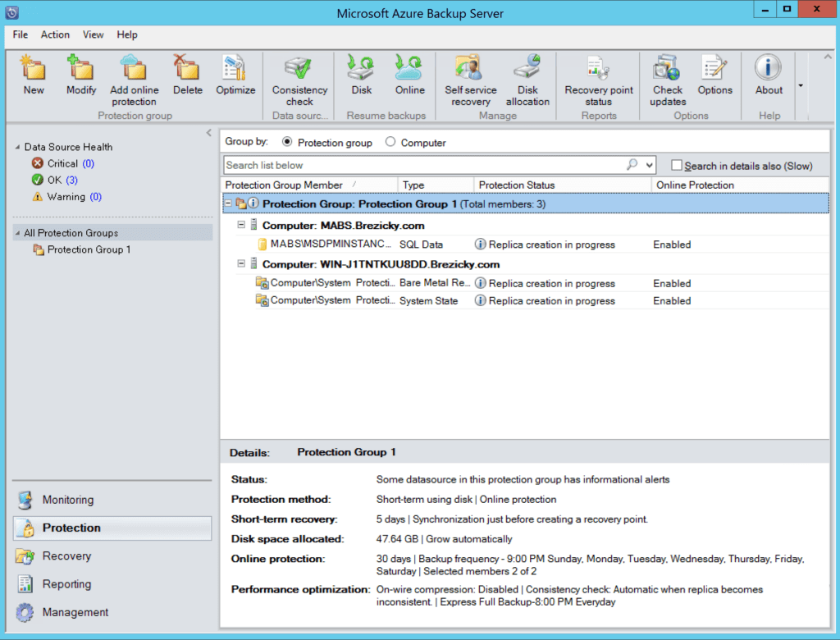Screen dimensions: 840x640
Task: Select the System State type cell
Action: [x=428, y=300]
